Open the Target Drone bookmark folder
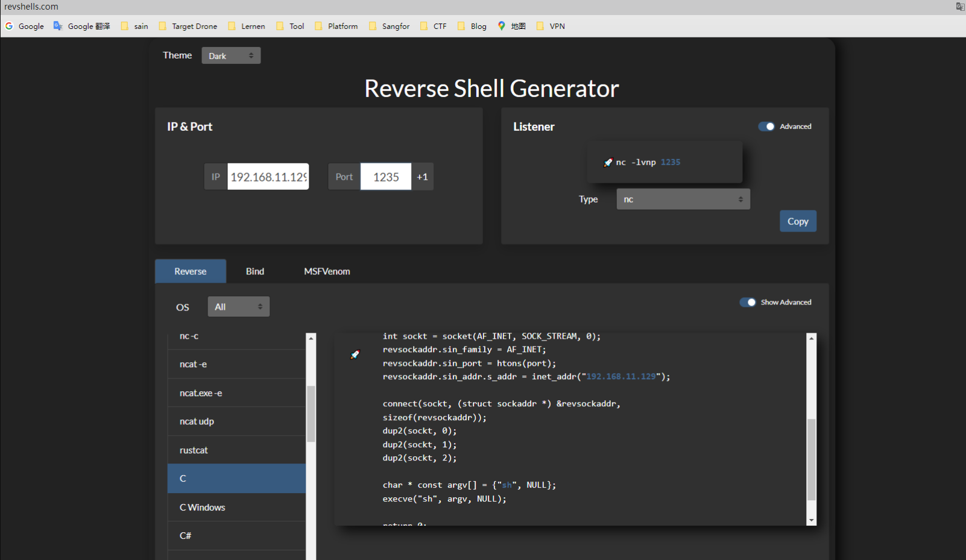The image size is (966, 560). (188, 26)
